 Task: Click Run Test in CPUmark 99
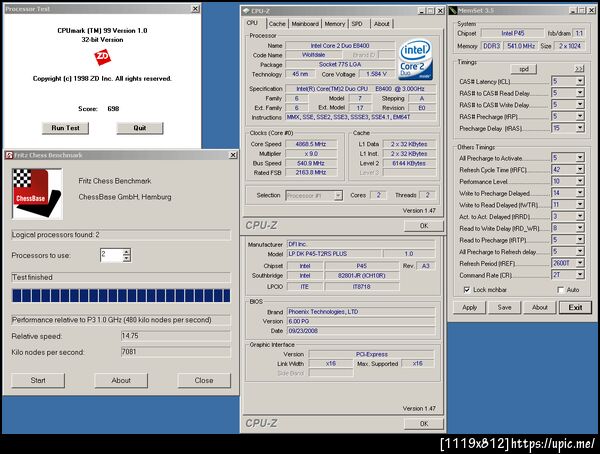coord(65,128)
